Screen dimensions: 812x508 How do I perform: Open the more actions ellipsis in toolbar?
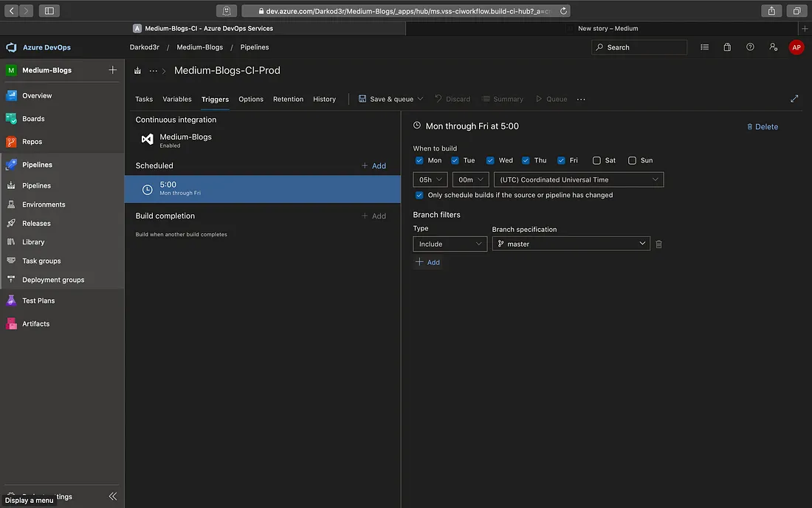coord(581,100)
